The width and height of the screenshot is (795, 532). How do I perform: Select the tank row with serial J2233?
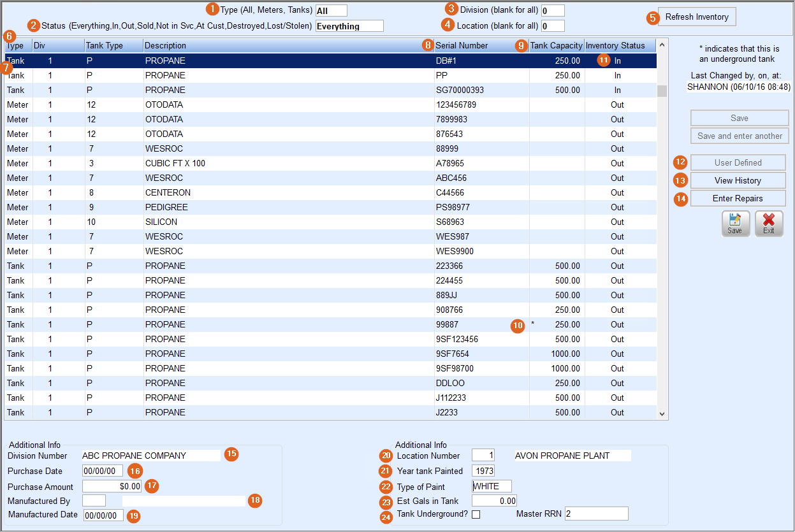(x=331, y=412)
